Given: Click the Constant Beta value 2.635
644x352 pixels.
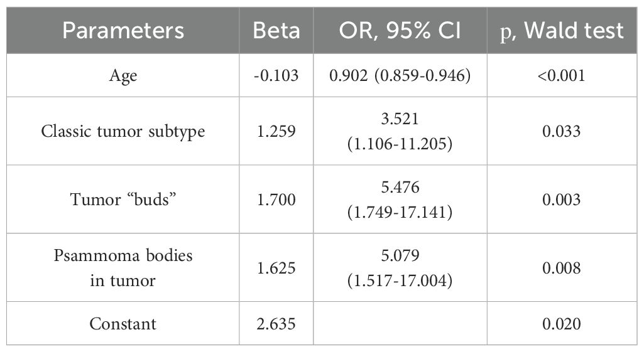Looking at the screenshot, I should point(276,324).
